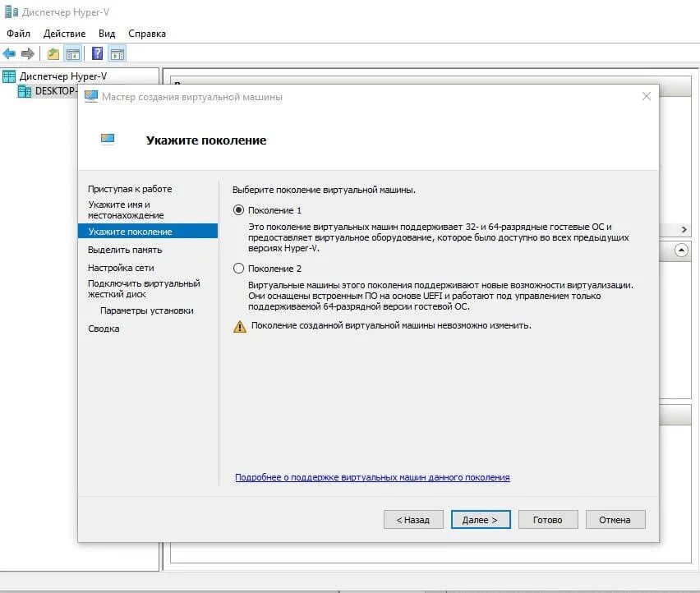The width and height of the screenshot is (700, 593).
Task: Select the Укажите поколение wizard step
Action: (148, 231)
